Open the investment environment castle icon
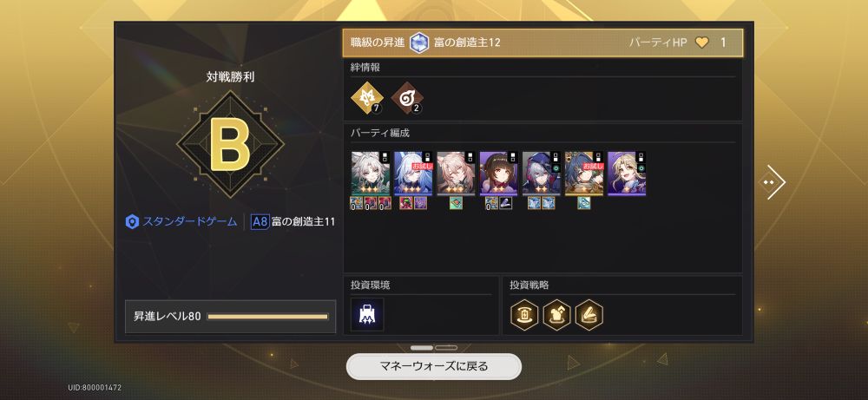868x400 pixels. tap(367, 314)
